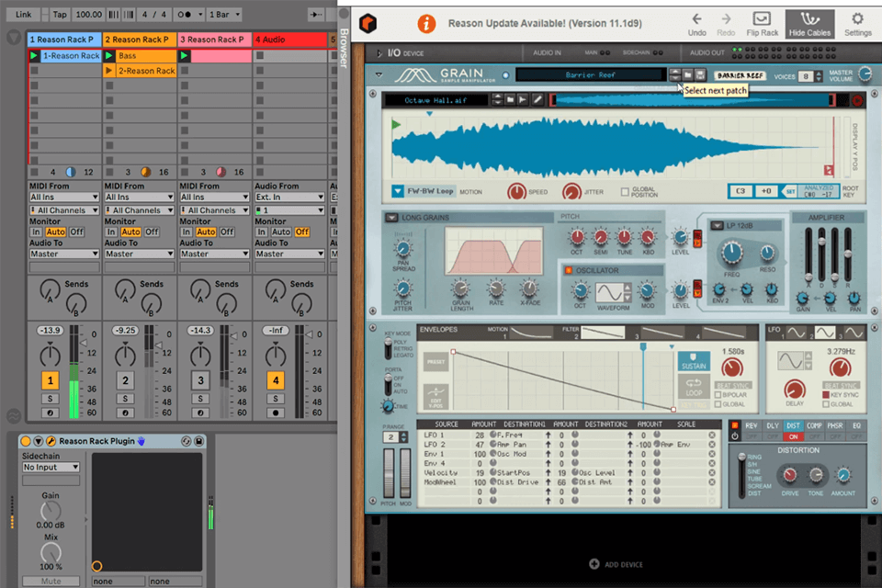Launch the 2-Reason Rack clip
The width and height of the screenshot is (882, 588).
(109, 71)
